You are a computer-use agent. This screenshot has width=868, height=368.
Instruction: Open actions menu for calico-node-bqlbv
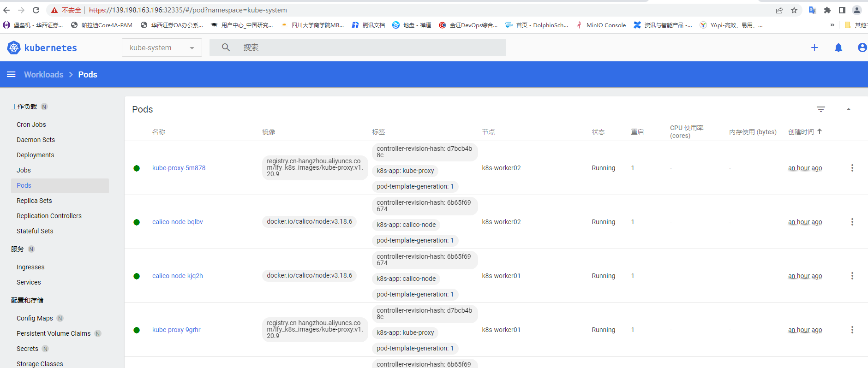point(852,222)
